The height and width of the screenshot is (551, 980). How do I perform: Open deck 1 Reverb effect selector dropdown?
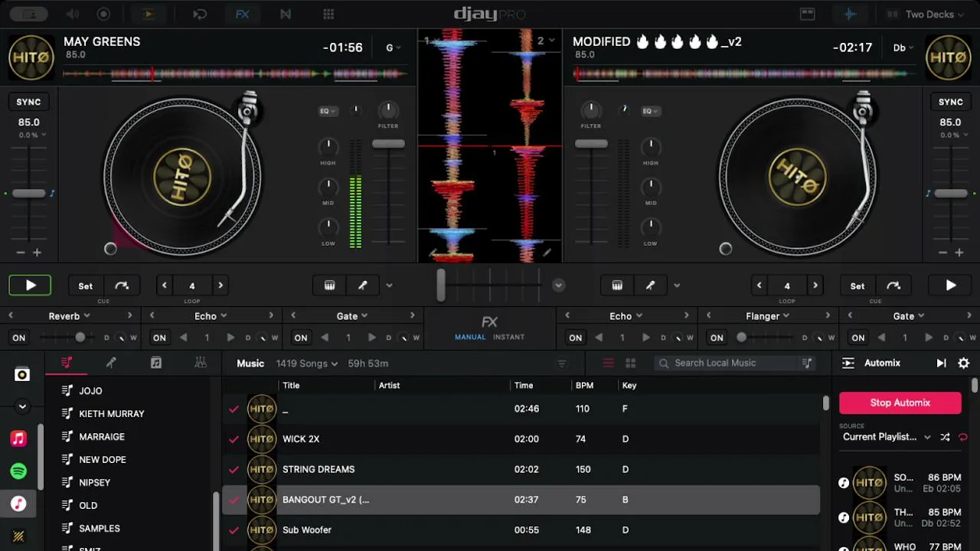pyautogui.click(x=70, y=316)
